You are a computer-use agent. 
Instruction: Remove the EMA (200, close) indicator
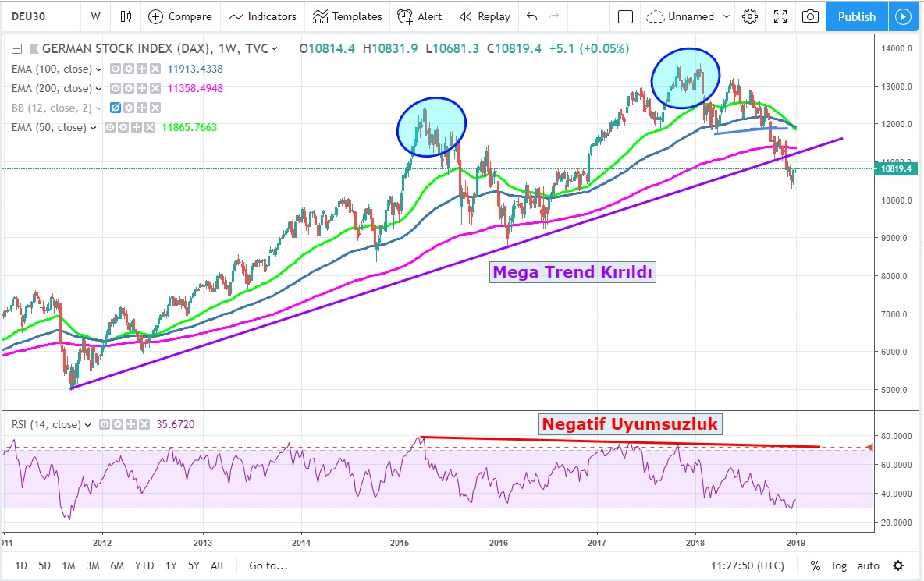[x=155, y=88]
